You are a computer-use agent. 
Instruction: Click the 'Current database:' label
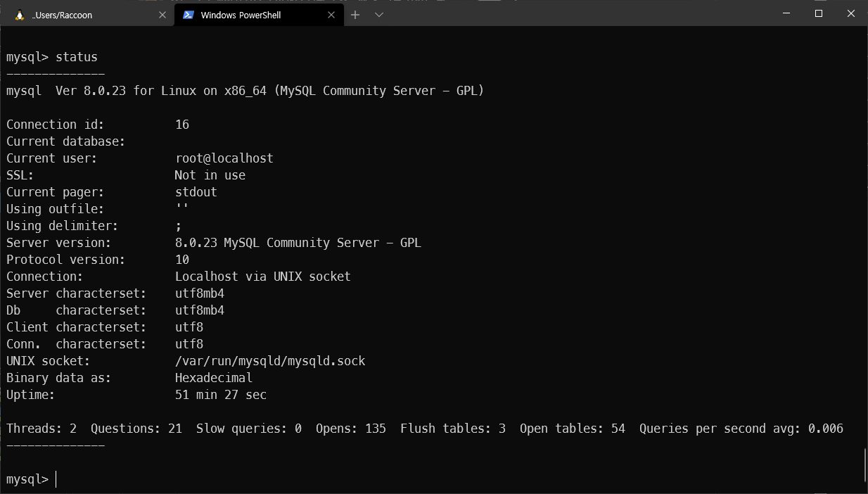tap(66, 141)
